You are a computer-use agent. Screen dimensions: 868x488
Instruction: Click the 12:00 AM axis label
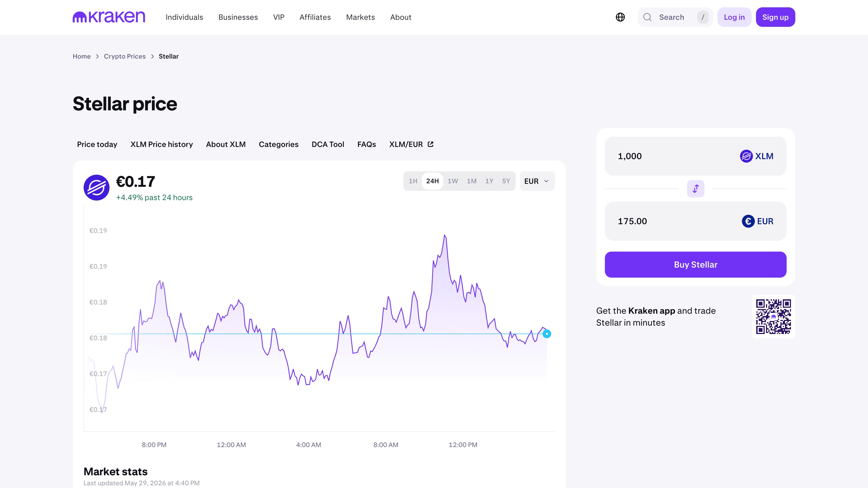point(231,445)
